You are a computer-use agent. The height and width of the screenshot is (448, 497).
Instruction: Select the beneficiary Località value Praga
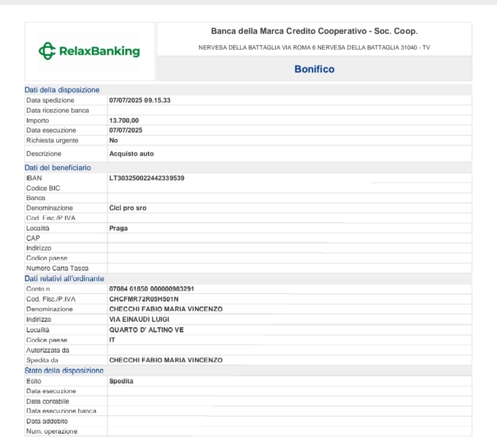tap(118, 228)
